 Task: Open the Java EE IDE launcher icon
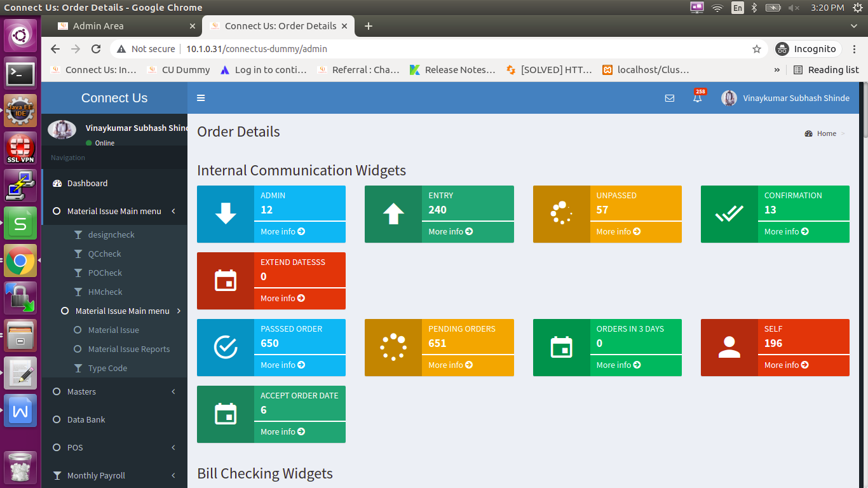click(x=20, y=111)
